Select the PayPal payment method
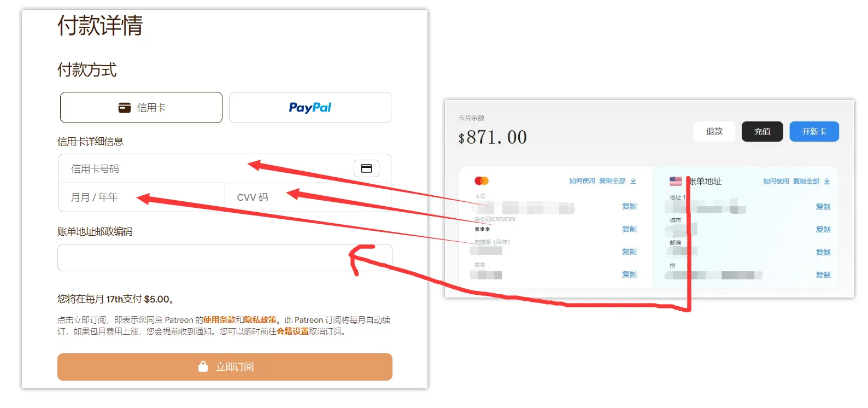 [310, 108]
